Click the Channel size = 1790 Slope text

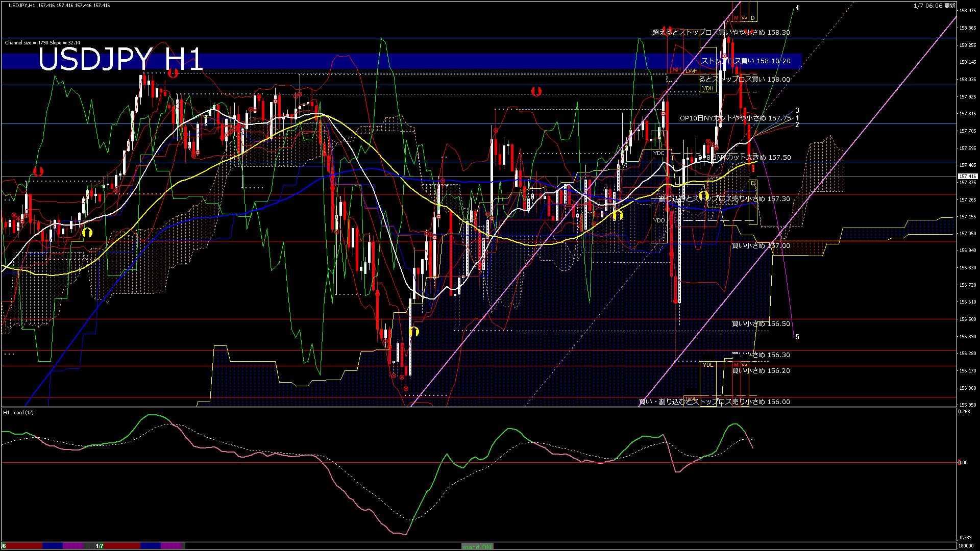pos(42,43)
